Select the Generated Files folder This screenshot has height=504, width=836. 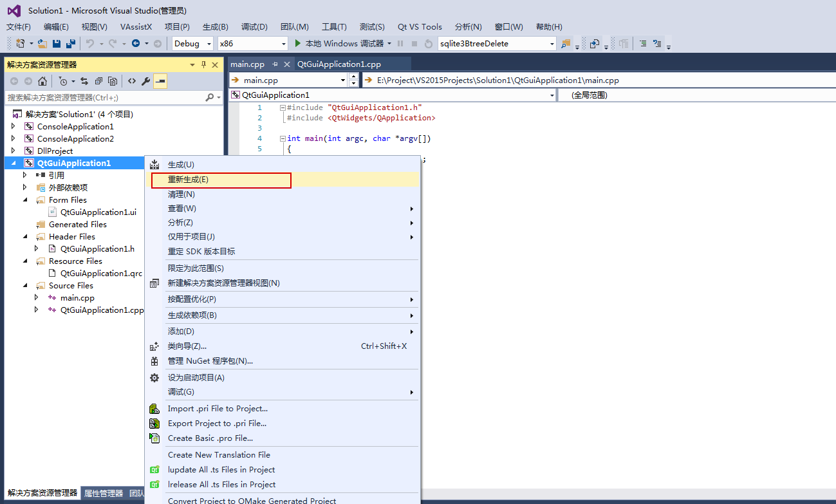[78, 225]
